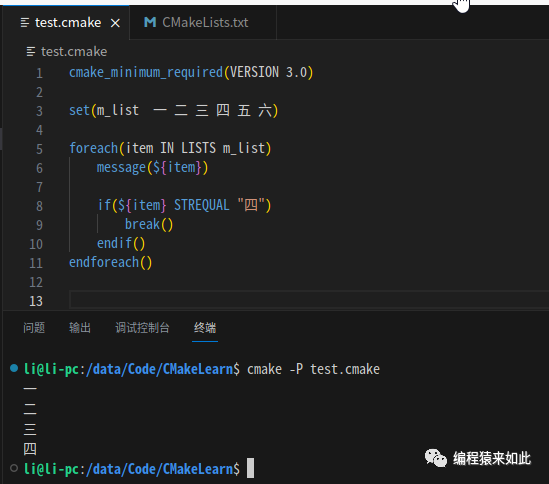Click 'cmake -P test.cmake' command in terminal

(313, 369)
